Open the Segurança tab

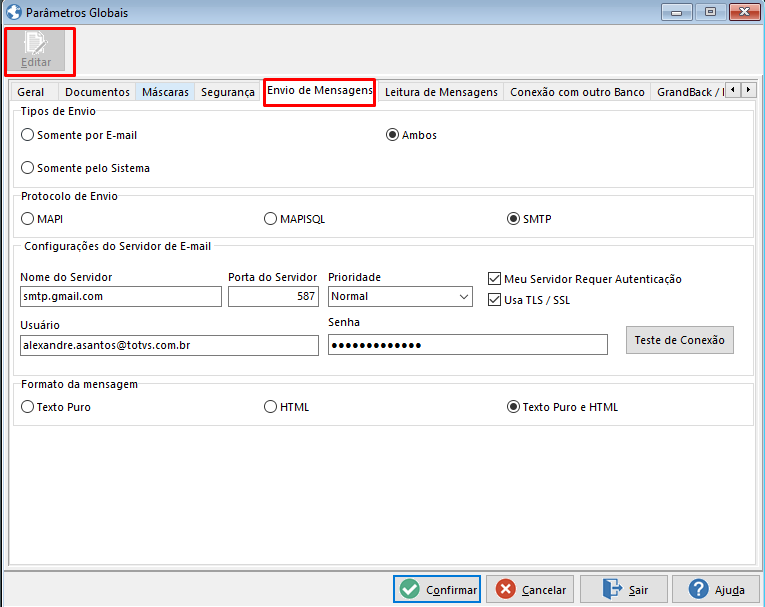pyautogui.click(x=227, y=92)
